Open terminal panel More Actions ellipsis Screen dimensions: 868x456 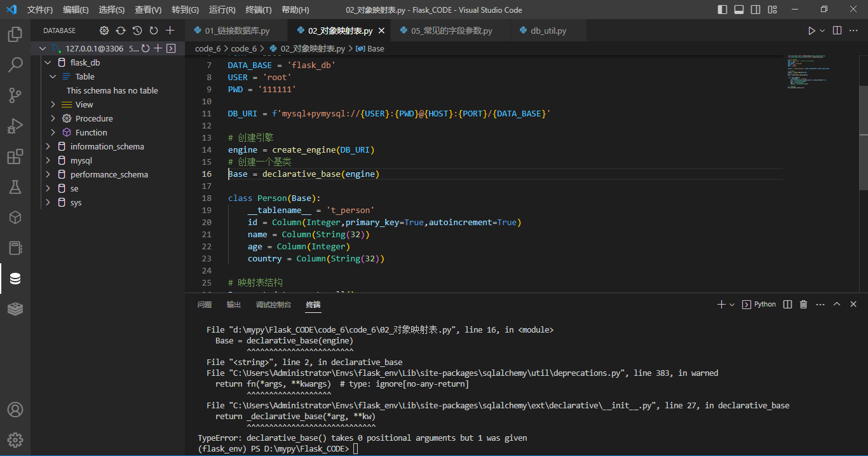point(820,305)
